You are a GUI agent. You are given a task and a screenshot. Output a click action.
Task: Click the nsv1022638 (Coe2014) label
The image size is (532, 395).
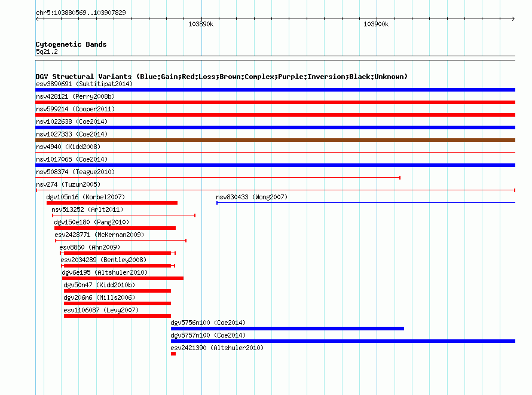(72, 121)
